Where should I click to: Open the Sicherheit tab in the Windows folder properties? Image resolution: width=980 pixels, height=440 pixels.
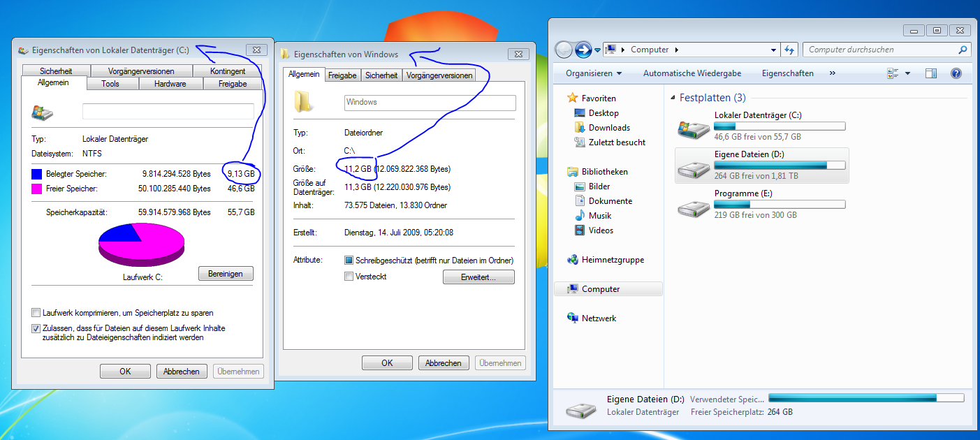click(381, 75)
